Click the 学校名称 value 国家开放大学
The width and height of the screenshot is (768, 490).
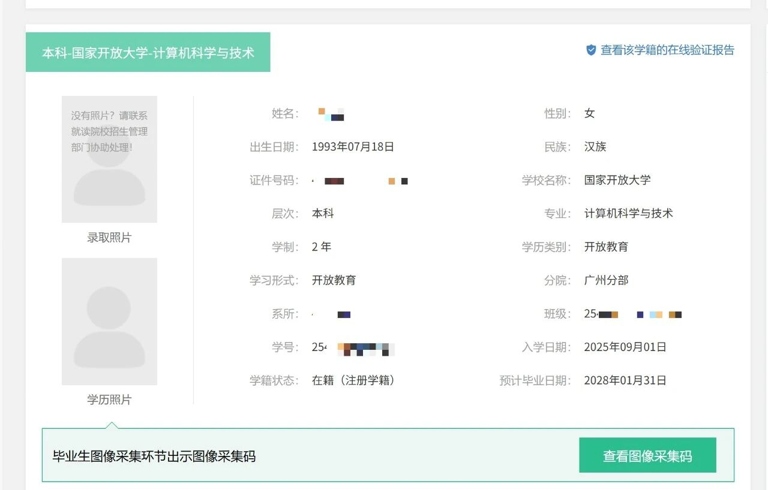click(x=617, y=180)
